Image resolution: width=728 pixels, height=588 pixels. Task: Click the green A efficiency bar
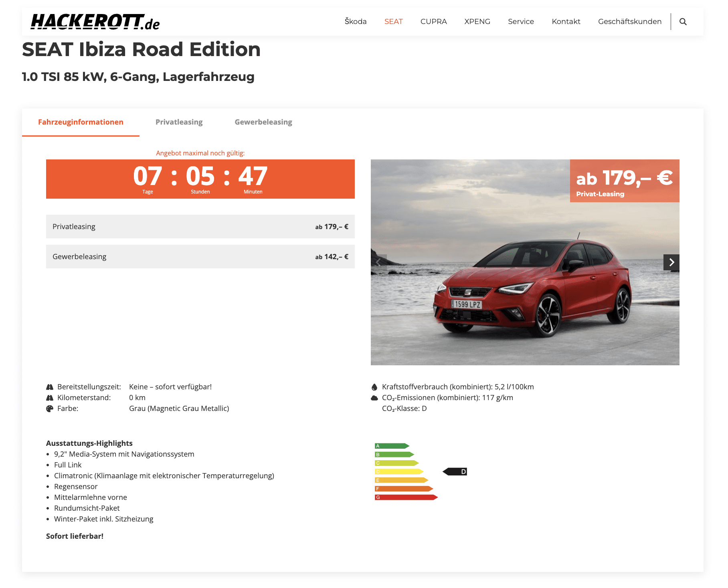(392, 446)
